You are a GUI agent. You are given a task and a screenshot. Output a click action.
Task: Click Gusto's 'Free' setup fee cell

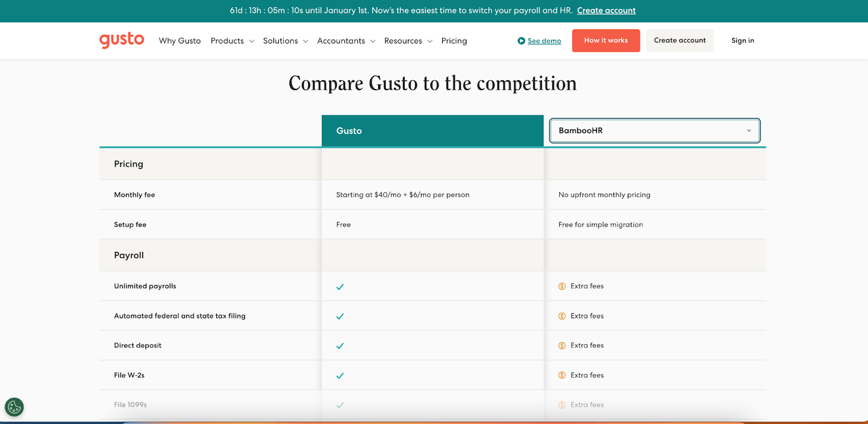click(343, 225)
